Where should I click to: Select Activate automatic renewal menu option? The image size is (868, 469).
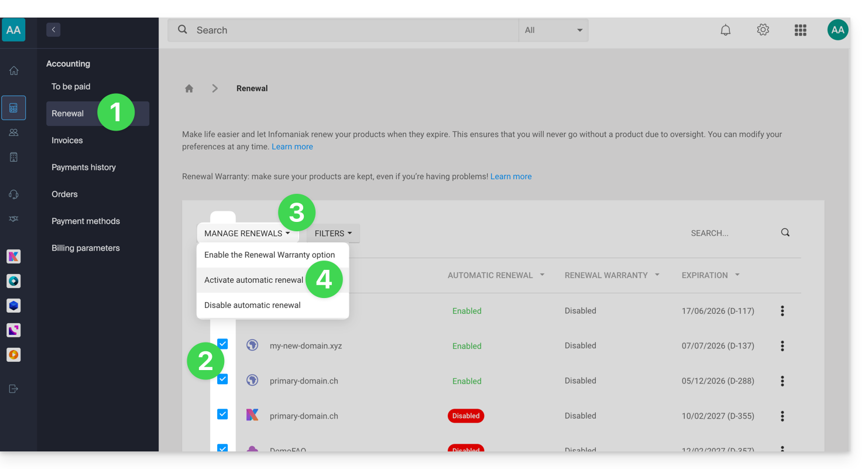[x=253, y=280]
